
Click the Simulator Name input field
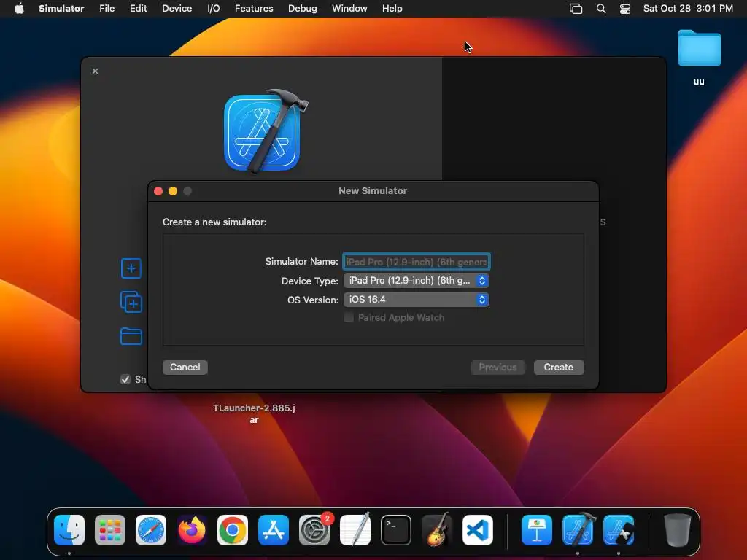[417, 262]
